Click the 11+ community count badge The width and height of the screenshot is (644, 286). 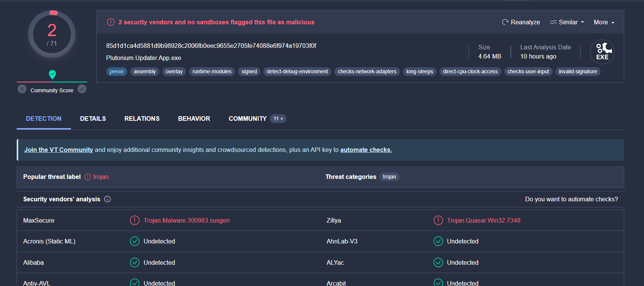coord(278,119)
